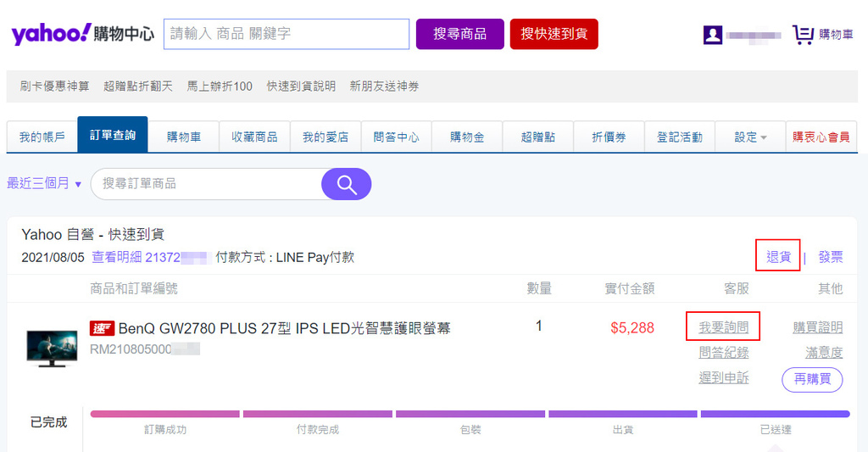Select the price $5,288
The height and width of the screenshot is (452, 868).
pyautogui.click(x=632, y=328)
